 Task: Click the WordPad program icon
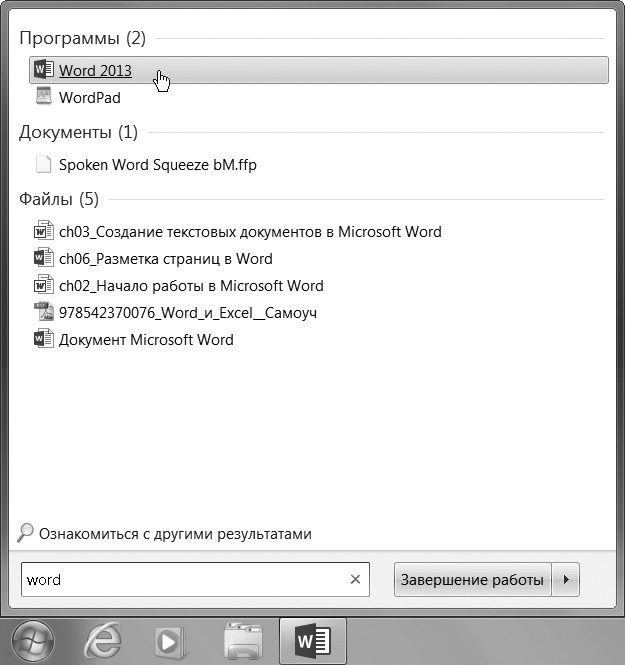coord(43,97)
